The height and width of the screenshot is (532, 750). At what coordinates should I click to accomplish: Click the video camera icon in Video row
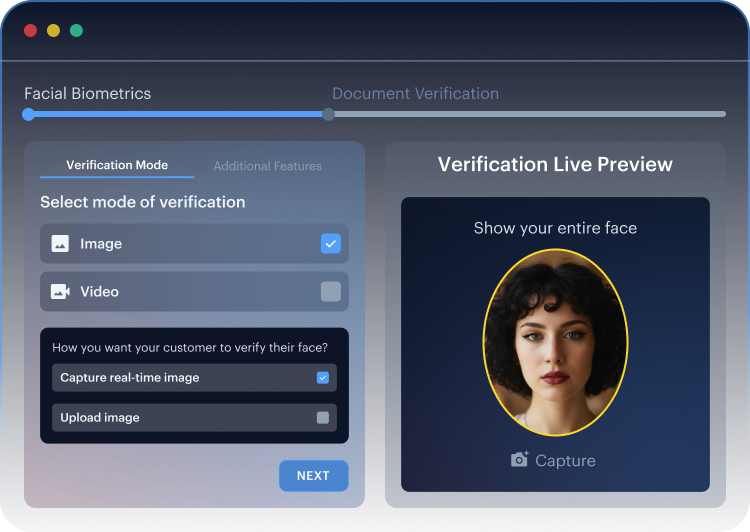coord(60,291)
